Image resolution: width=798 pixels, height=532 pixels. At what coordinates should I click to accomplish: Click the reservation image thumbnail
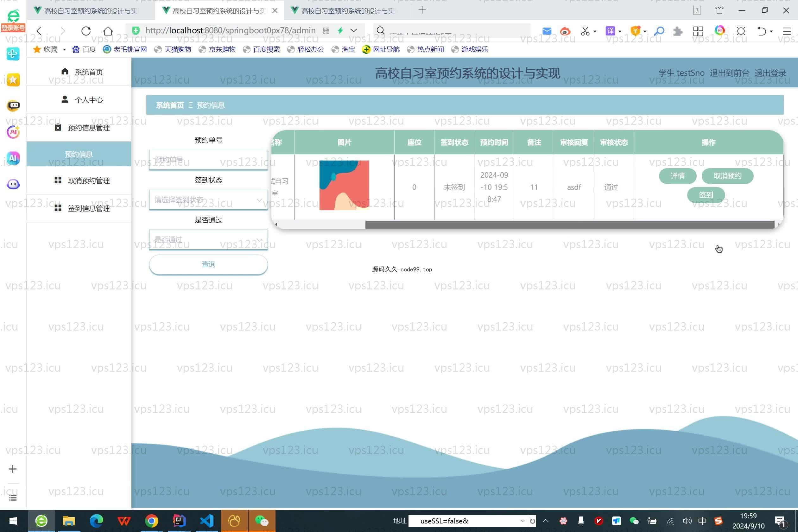pyautogui.click(x=344, y=185)
